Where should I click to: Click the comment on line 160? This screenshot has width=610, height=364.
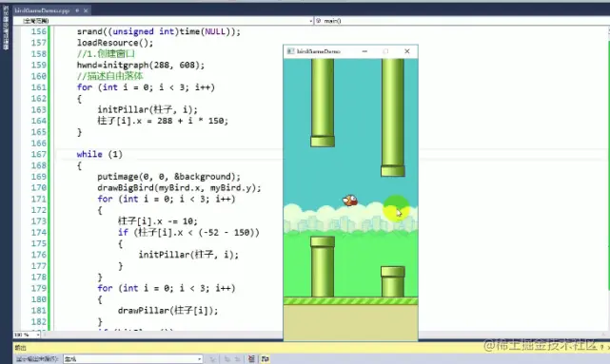110,76
